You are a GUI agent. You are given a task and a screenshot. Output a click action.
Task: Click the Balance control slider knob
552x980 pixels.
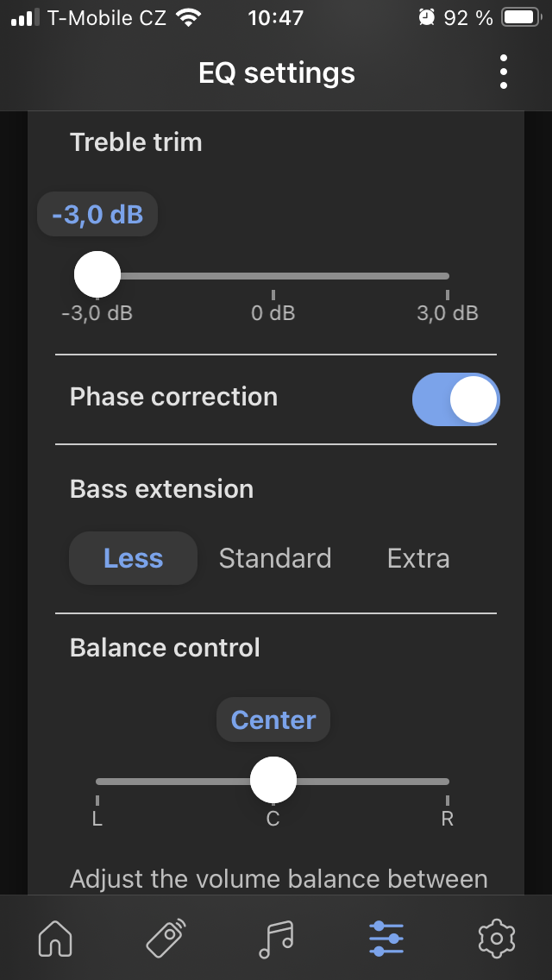[273, 781]
